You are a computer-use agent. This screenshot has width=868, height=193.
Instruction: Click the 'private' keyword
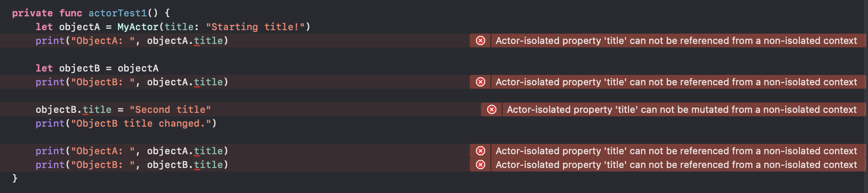tap(32, 13)
